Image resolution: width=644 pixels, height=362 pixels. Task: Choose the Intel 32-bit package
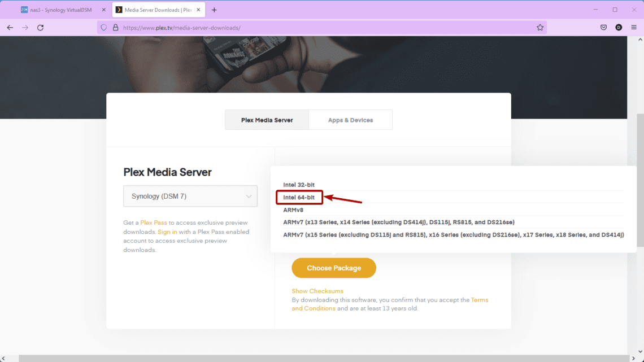point(299,185)
